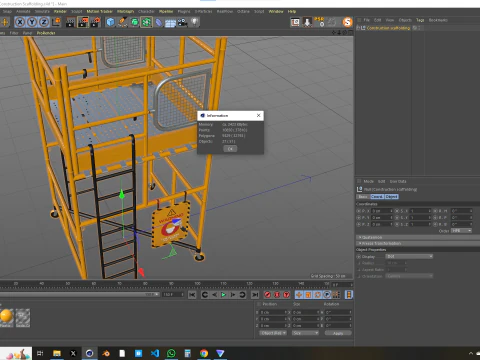Go to end of timeline
This screenshot has width=480, height=360.
tap(255, 295)
